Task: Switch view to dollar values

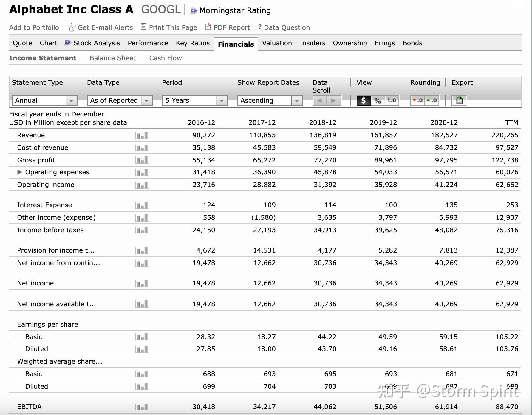Action: pyautogui.click(x=364, y=101)
